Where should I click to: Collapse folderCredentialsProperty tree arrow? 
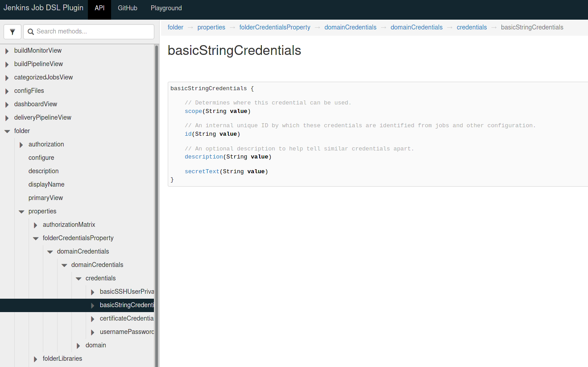[x=36, y=238]
